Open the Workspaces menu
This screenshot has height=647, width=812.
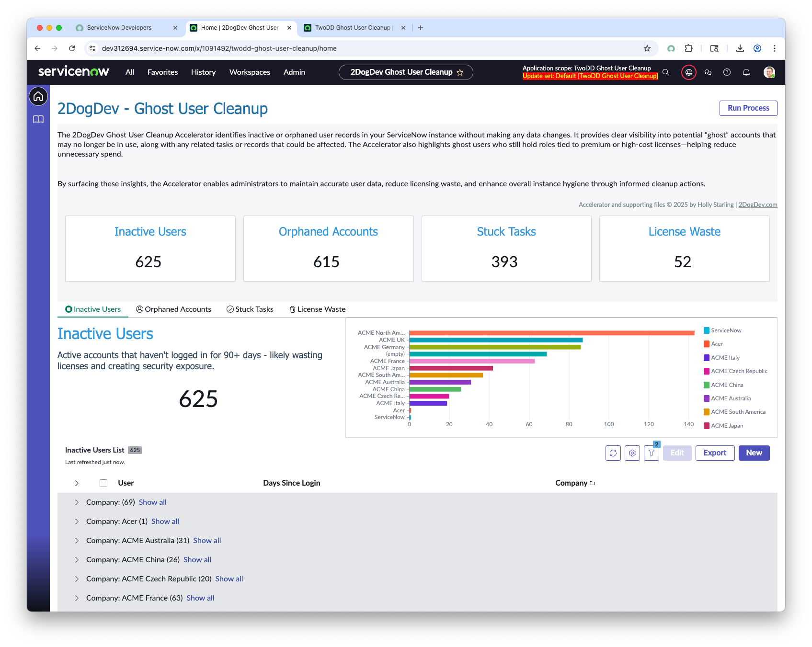[x=250, y=72]
